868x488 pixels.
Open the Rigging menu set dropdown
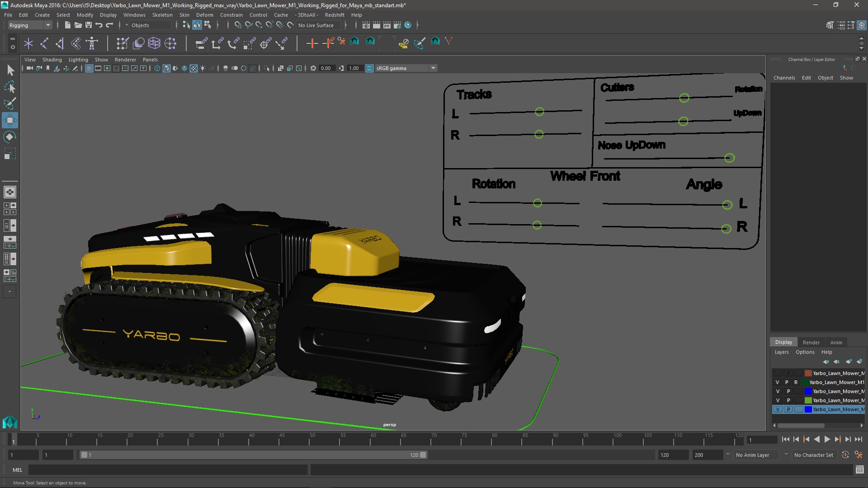[x=30, y=25]
